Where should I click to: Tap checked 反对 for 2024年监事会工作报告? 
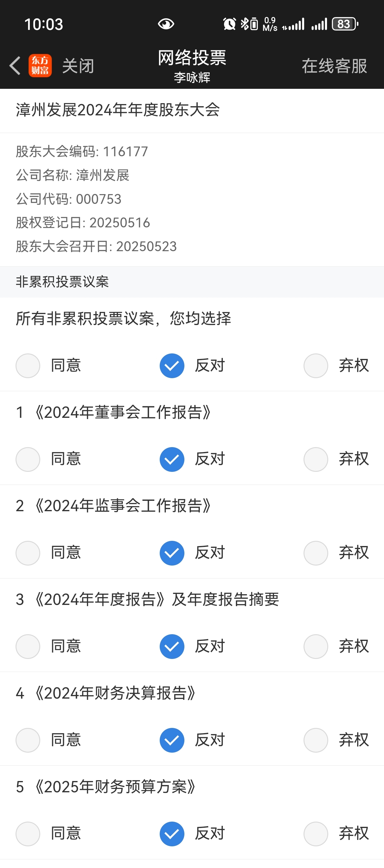click(x=172, y=553)
